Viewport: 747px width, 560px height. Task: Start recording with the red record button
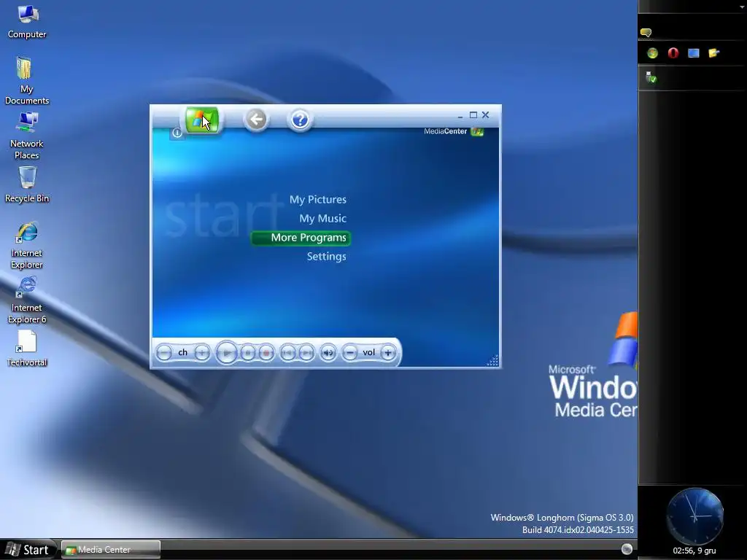coord(266,353)
